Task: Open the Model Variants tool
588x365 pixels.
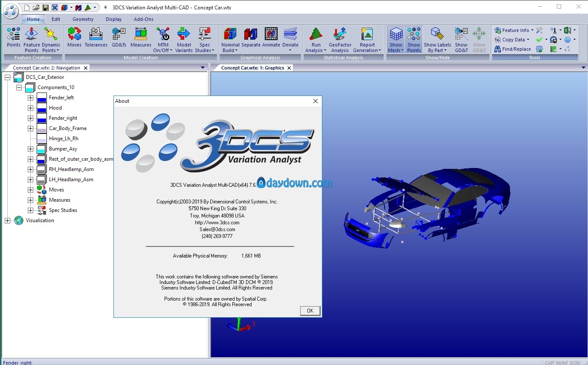Action: point(184,40)
